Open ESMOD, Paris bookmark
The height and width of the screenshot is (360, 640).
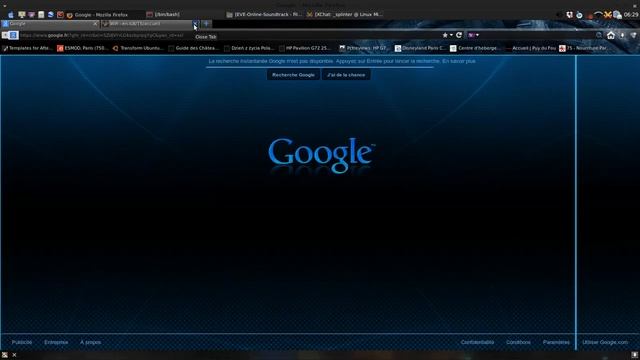tap(82, 48)
